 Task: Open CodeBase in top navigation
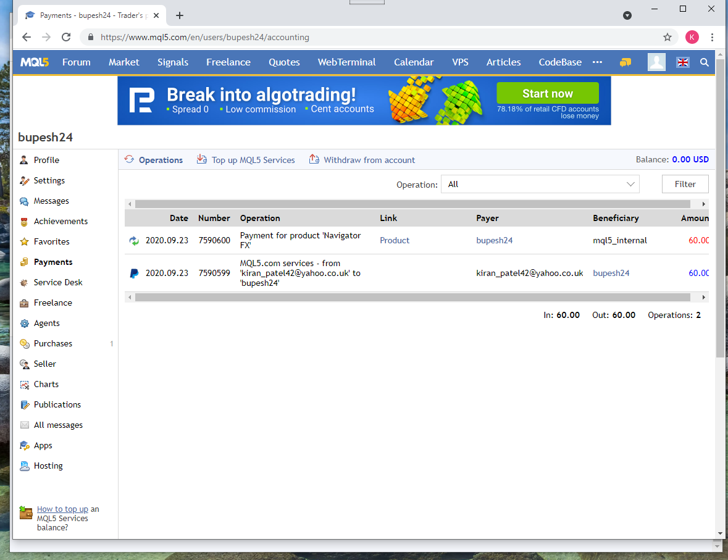coord(560,62)
